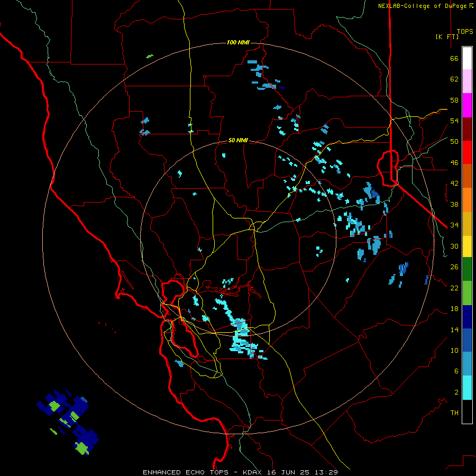Click the 38 legend value

[x=454, y=204]
